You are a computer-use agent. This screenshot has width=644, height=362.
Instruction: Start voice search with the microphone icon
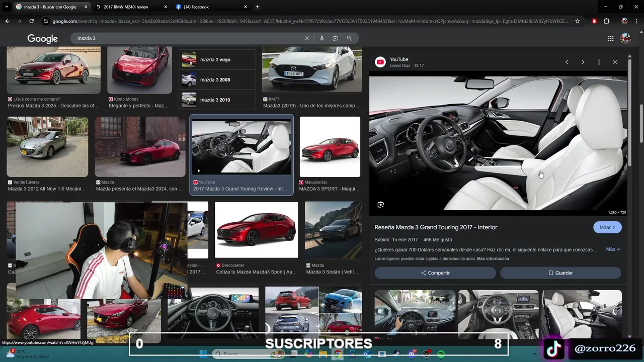pyautogui.click(x=321, y=38)
